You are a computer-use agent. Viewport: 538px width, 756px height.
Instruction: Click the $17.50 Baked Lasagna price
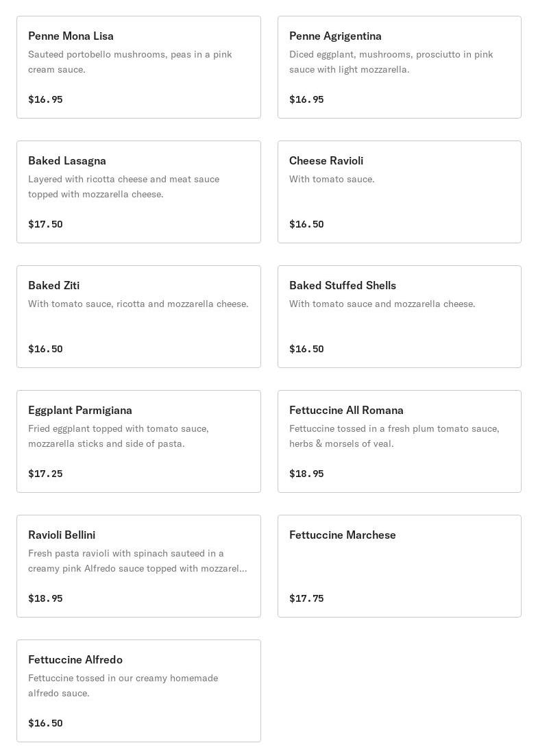point(45,224)
